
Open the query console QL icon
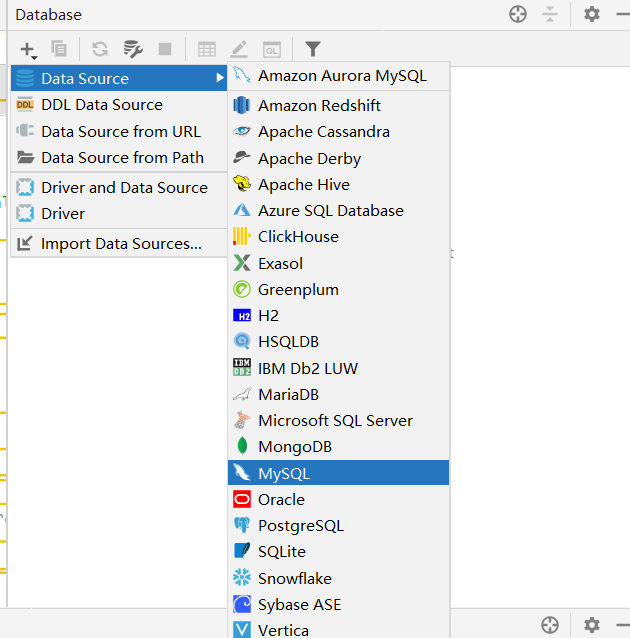point(272,50)
